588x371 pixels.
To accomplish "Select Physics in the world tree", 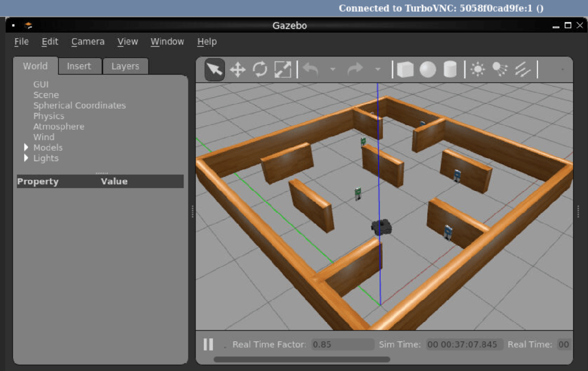I will [49, 116].
